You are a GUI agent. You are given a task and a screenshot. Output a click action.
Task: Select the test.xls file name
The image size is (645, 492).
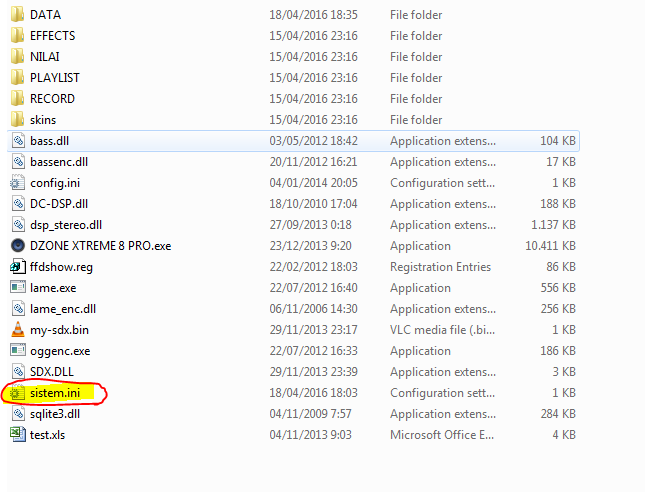pos(48,435)
